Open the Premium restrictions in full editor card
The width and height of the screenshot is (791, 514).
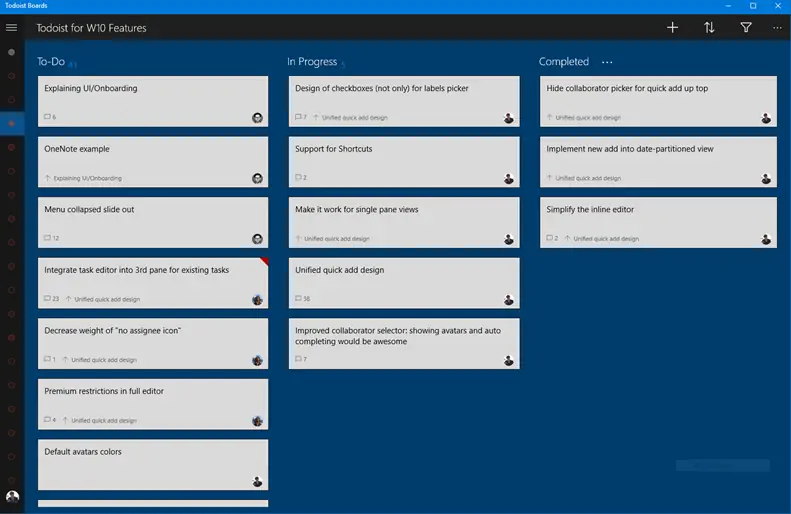click(153, 404)
